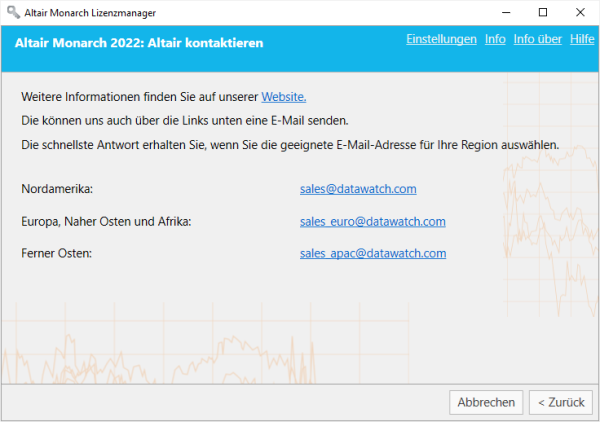This screenshot has width=600, height=422.
Task: Open the Info über link
Action: click(x=538, y=39)
